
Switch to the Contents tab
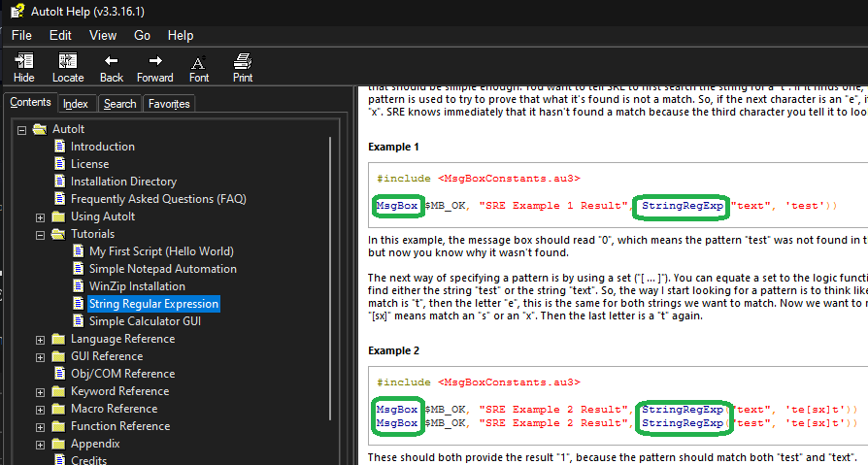point(30,102)
